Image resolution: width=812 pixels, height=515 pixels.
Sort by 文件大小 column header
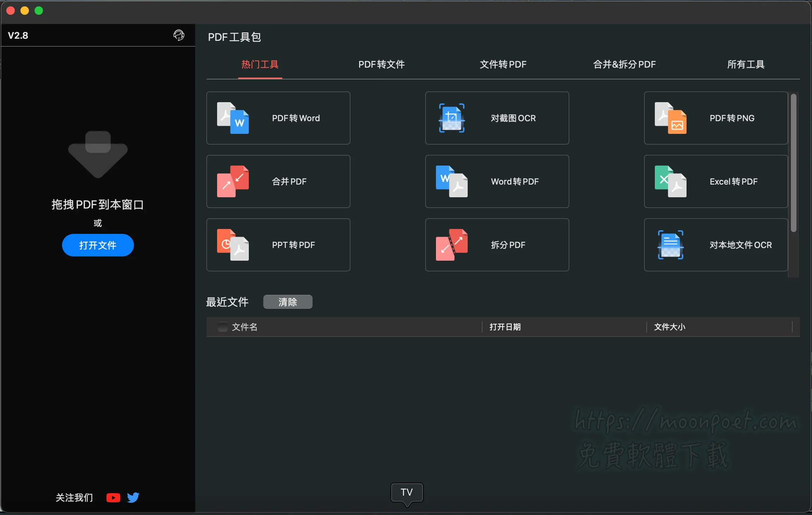[x=670, y=327]
